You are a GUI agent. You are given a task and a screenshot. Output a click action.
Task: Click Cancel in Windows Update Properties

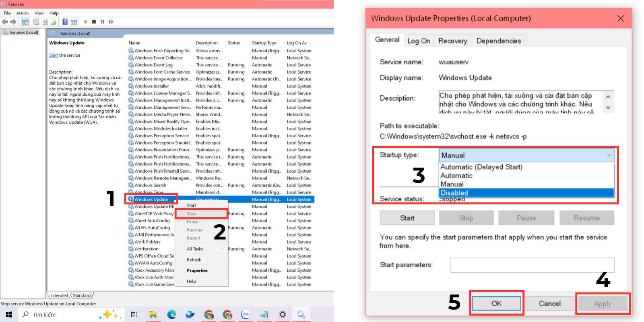coord(550,303)
